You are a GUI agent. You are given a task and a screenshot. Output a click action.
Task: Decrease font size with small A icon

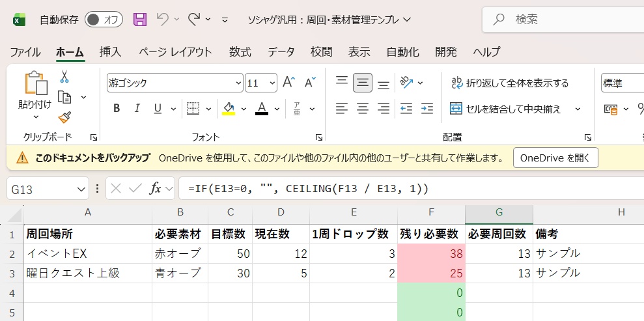310,82
